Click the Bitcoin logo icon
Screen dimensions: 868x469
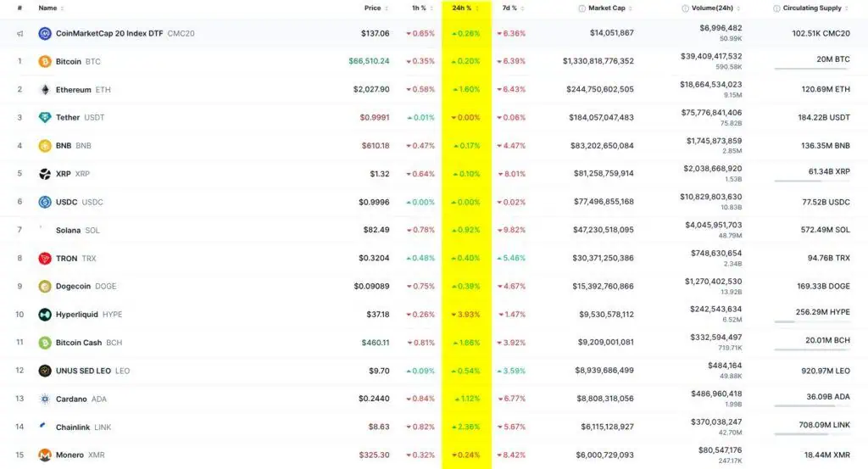pyautogui.click(x=45, y=61)
